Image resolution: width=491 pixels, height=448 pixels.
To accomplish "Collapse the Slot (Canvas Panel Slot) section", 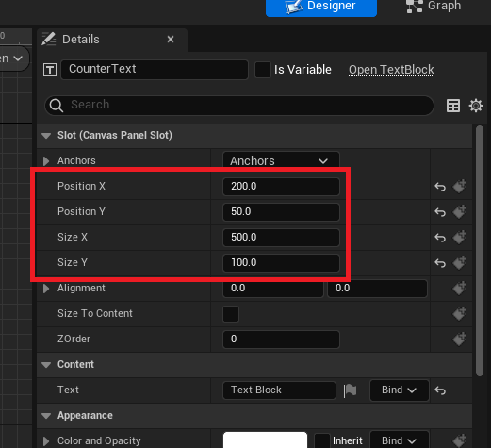I will coord(46,136).
